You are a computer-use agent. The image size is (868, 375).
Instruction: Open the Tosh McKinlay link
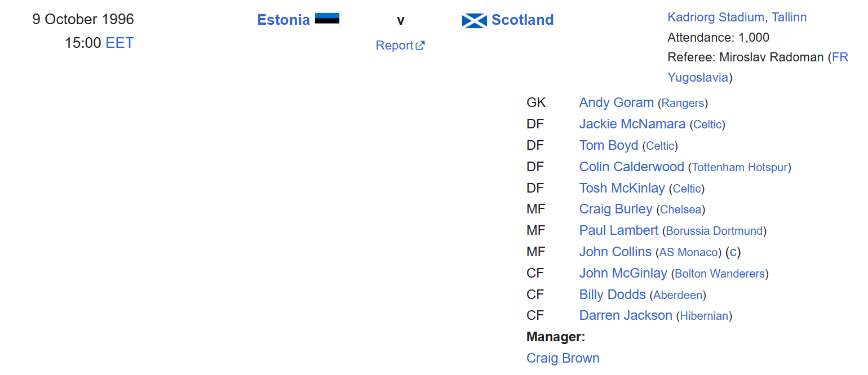tap(622, 188)
